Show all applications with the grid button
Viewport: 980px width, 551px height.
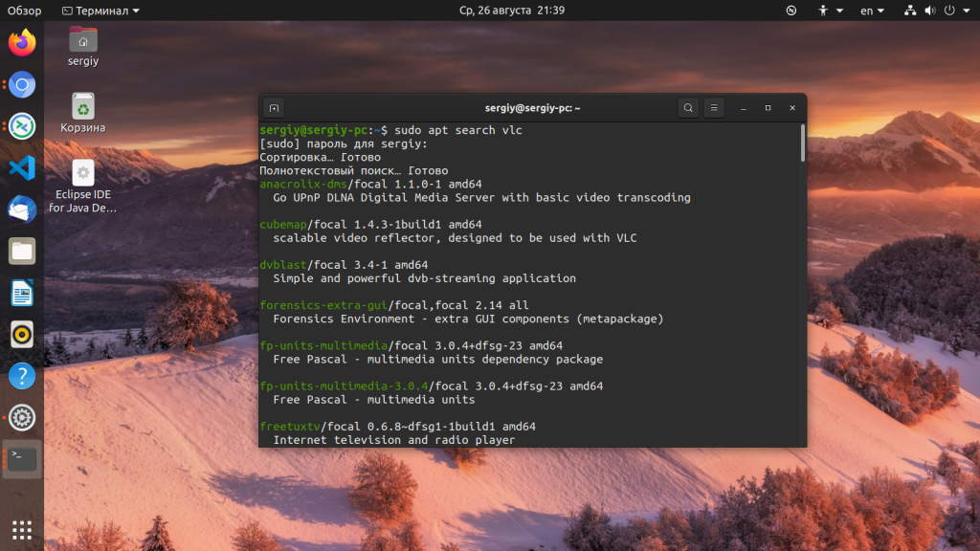tap(22, 529)
